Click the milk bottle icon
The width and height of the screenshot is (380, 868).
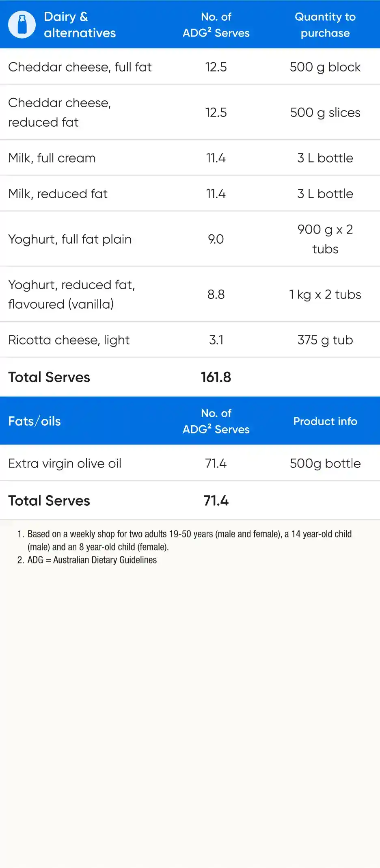tap(22, 24)
